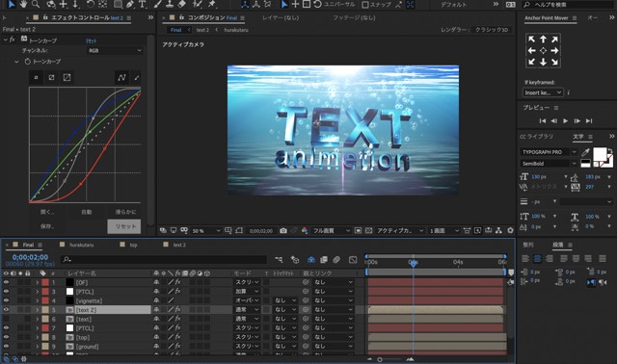
Task: Click the curve edit (bezier) tool in Tone Curve
Action: pyautogui.click(x=121, y=77)
